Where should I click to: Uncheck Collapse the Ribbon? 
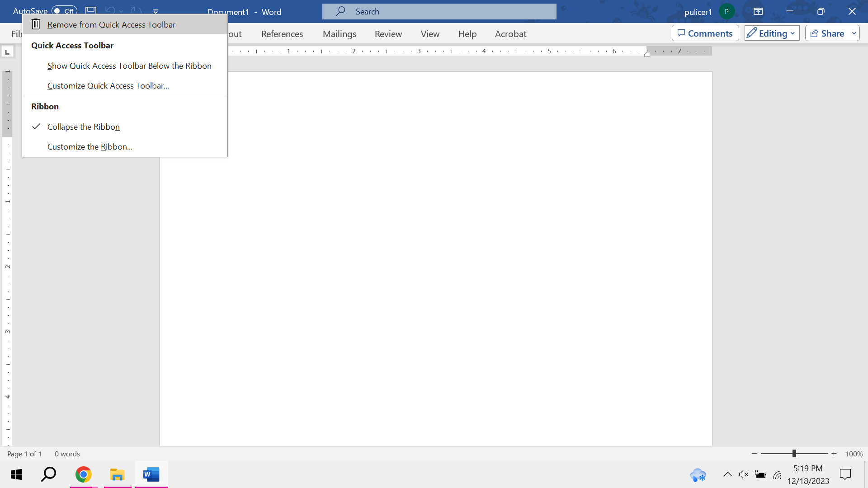(x=84, y=127)
